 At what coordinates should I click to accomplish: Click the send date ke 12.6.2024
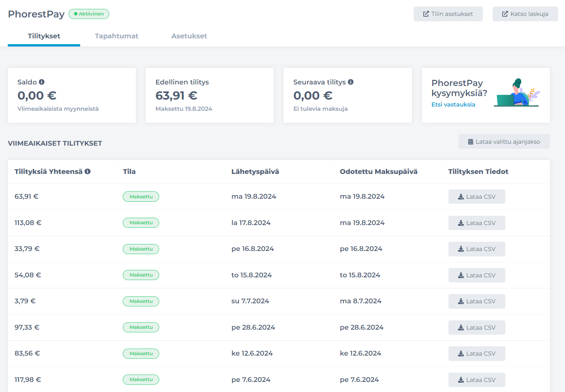click(x=252, y=353)
